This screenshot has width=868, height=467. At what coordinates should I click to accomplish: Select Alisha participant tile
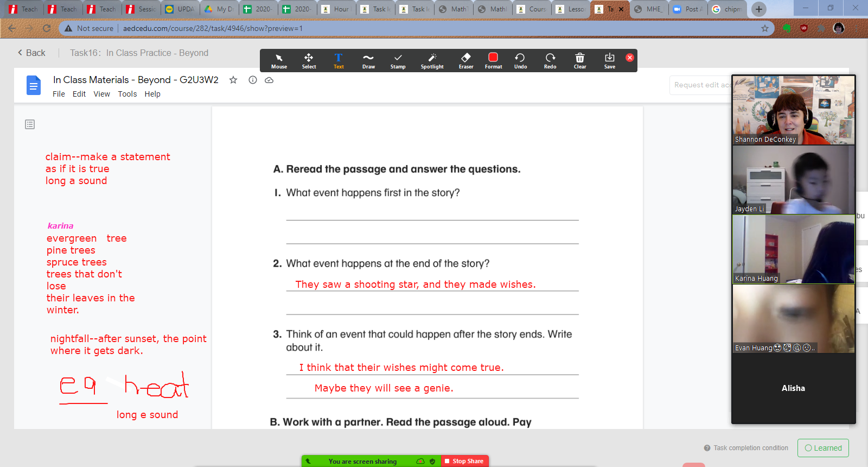(x=794, y=388)
